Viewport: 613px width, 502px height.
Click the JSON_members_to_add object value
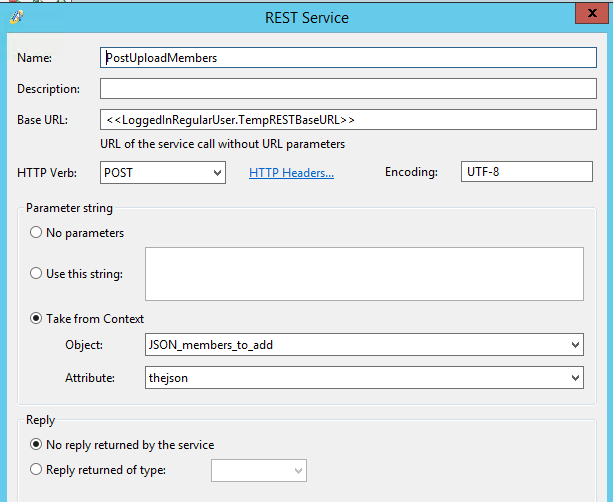211,345
